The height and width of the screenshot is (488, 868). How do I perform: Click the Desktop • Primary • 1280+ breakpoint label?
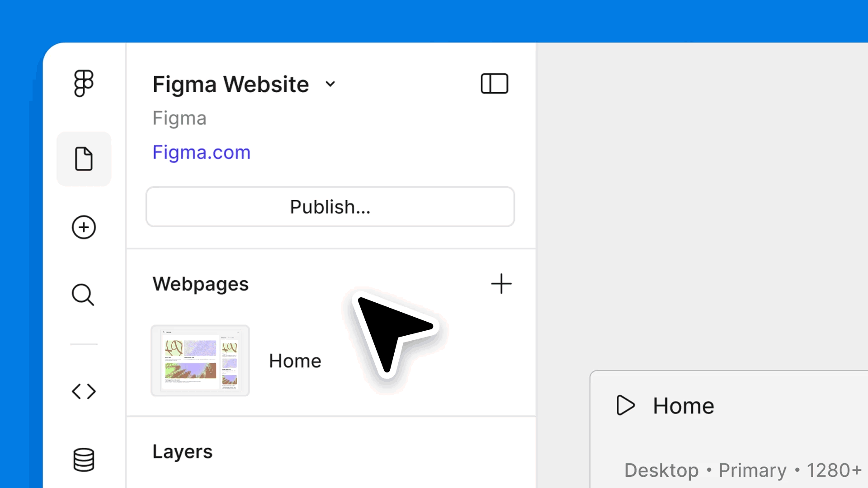[743, 470]
